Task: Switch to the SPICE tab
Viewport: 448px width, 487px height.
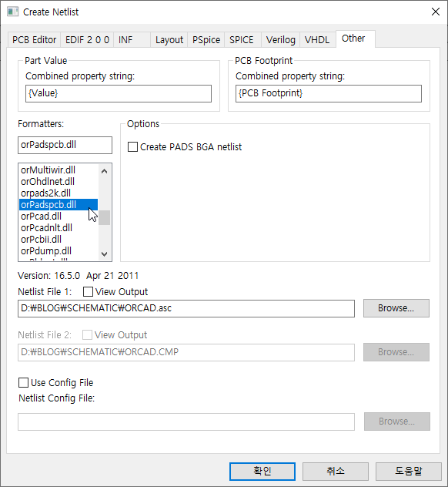Action: [242, 40]
